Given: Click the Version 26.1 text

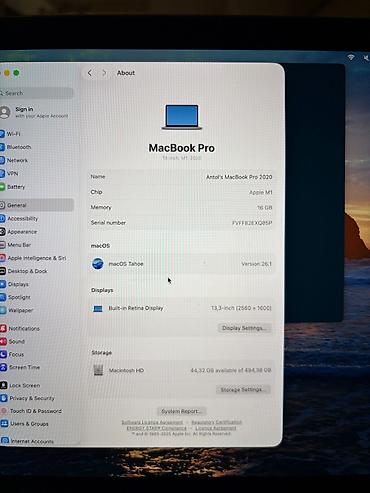Looking at the screenshot, I should tap(256, 264).
